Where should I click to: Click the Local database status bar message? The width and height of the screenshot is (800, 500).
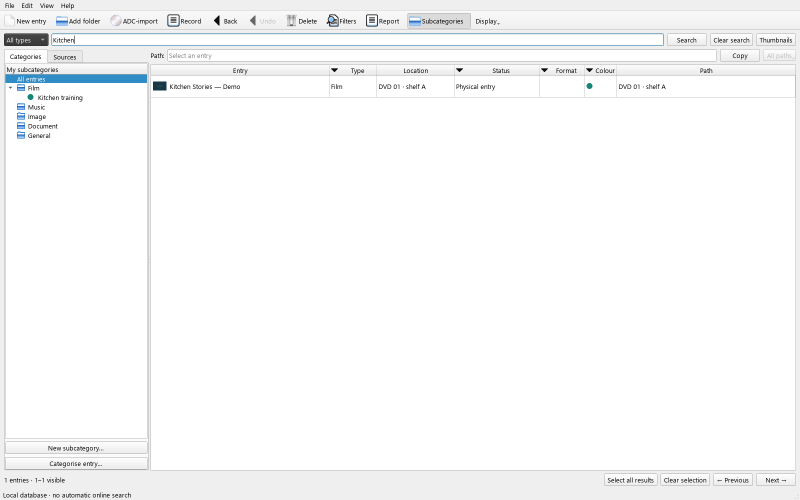click(67, 495)
